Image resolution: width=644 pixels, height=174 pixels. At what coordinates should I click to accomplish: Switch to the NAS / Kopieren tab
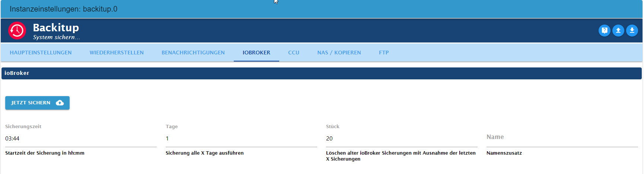pos(339,53)
